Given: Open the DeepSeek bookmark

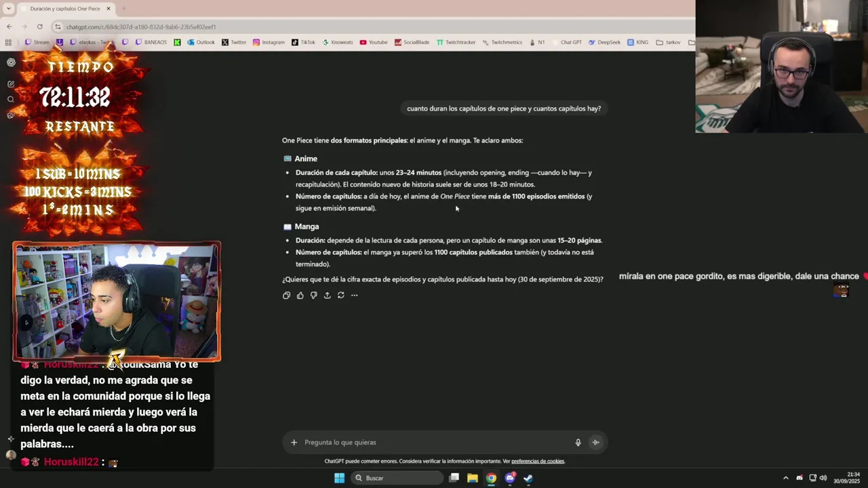Looking at the screenshot, I should click(604, 42).
